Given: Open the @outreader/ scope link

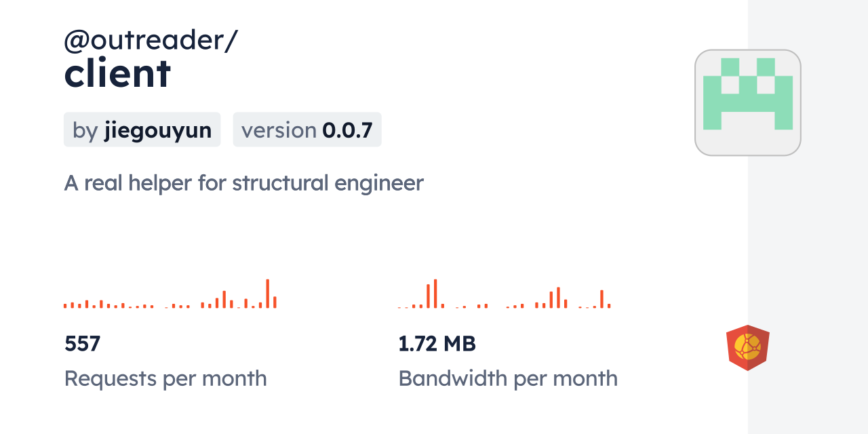Looking at the screenshot, I should coord(151,41).
